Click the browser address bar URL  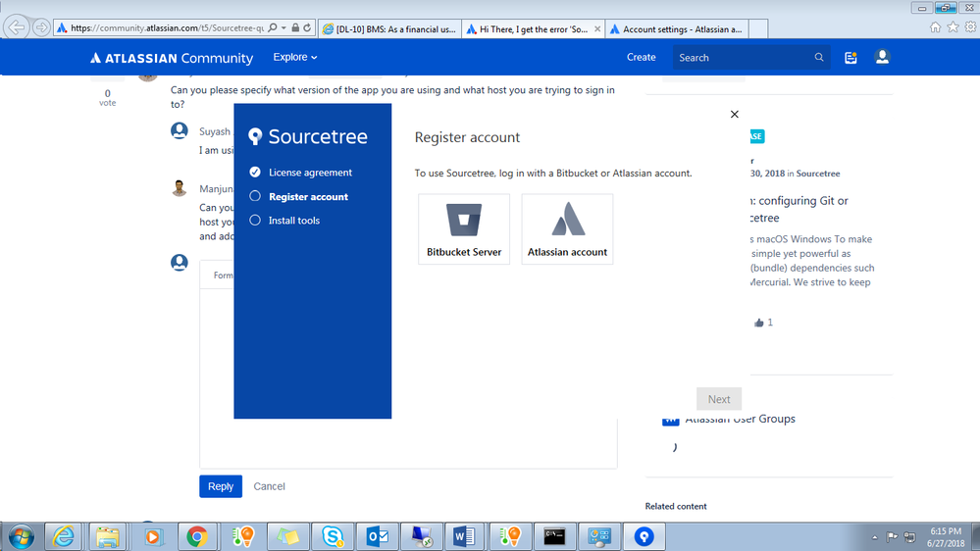166,28
